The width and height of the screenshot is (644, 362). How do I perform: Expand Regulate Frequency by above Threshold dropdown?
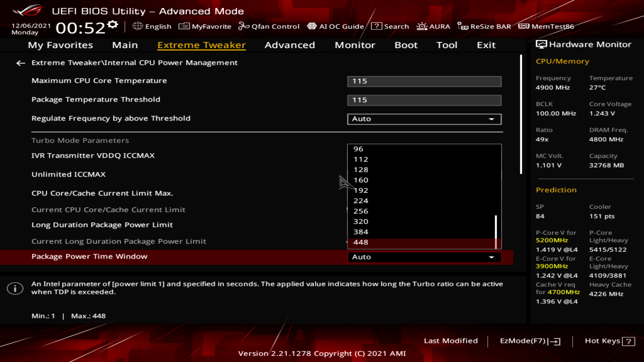[x=424, y=119]
